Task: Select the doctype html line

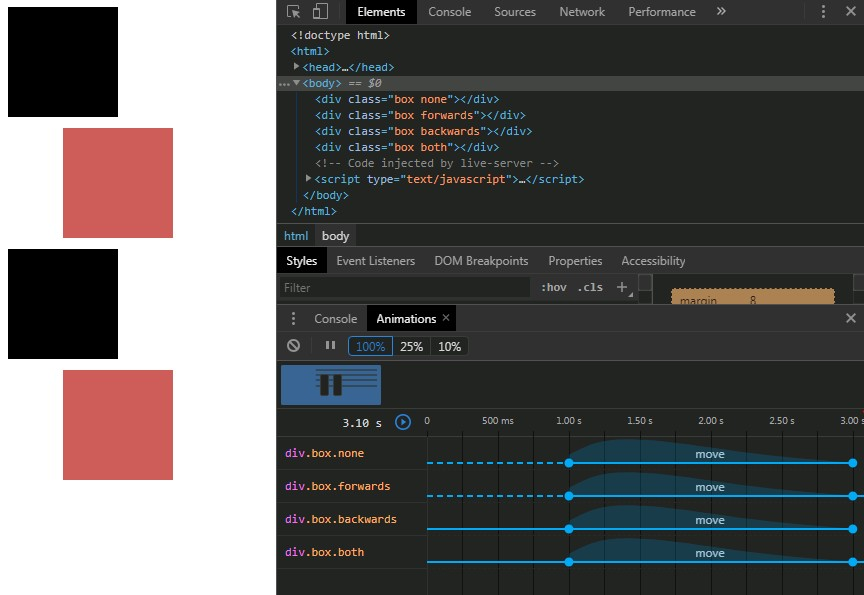Action: coord(340,35)
